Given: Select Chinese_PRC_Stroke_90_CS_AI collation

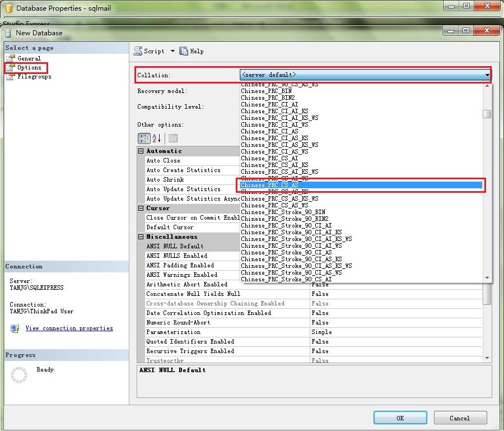Looking at the screenshot, I should click(286, 280).
